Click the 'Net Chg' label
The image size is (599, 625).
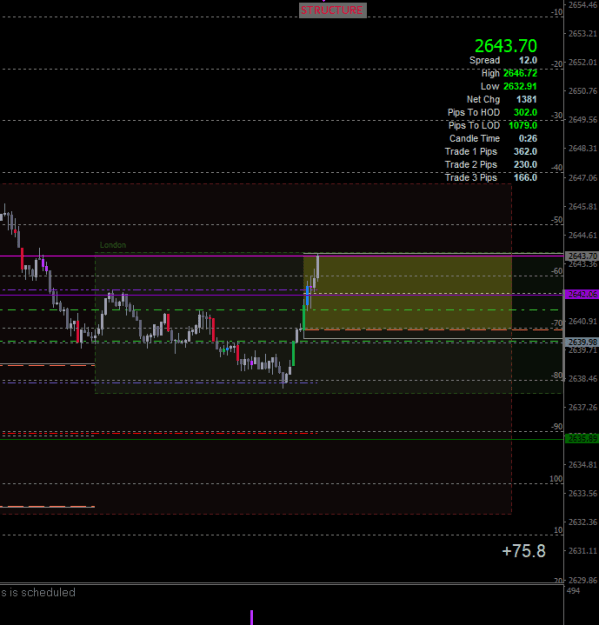point(483,99)
